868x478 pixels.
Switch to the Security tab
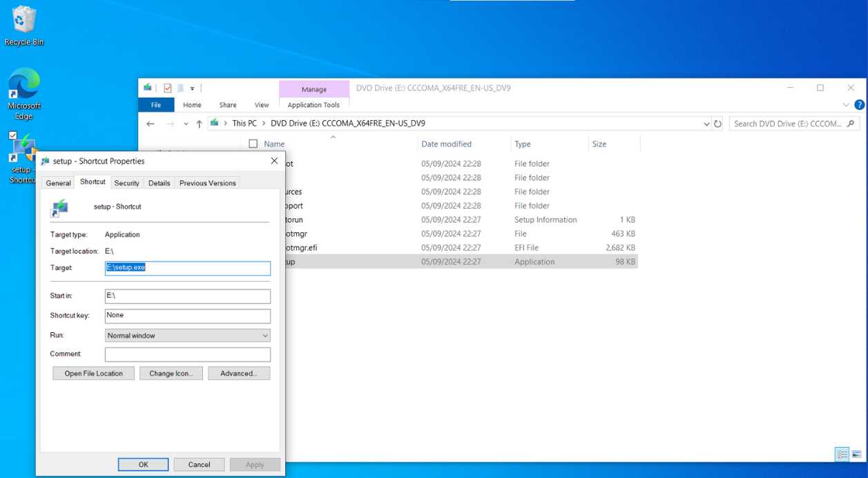pyautogui.click(x=126, y=183)
